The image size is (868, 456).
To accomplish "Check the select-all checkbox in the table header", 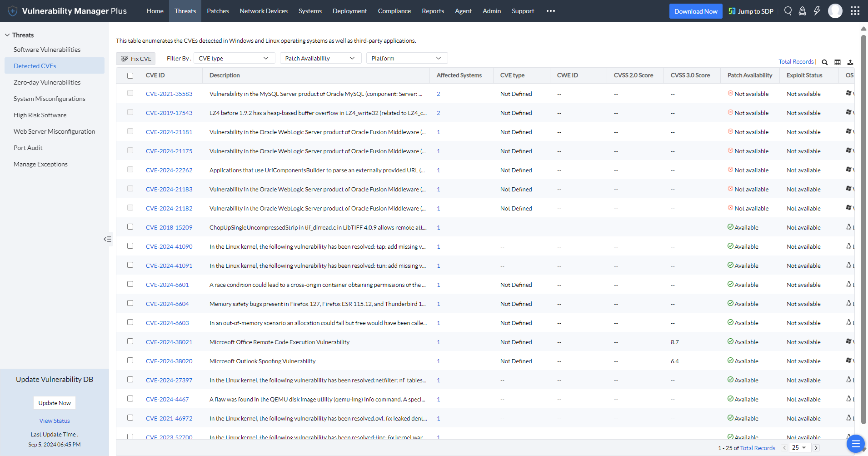I will click(130, 75).
